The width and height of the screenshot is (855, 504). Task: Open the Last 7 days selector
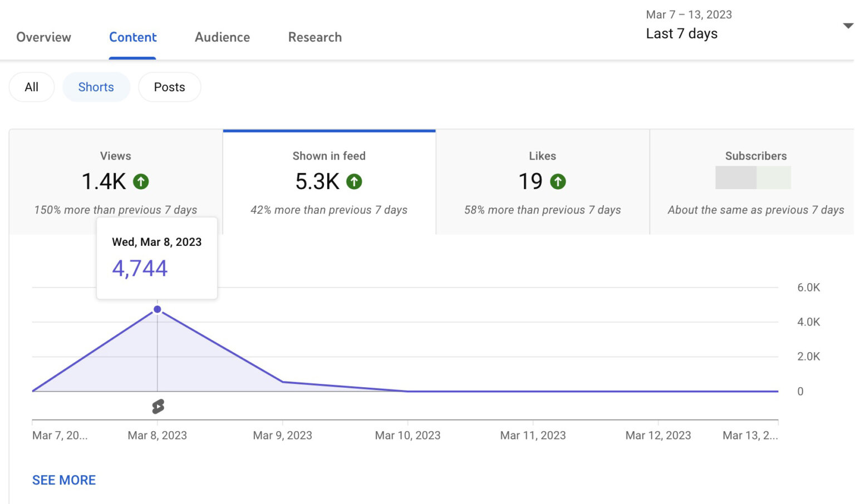681,33
